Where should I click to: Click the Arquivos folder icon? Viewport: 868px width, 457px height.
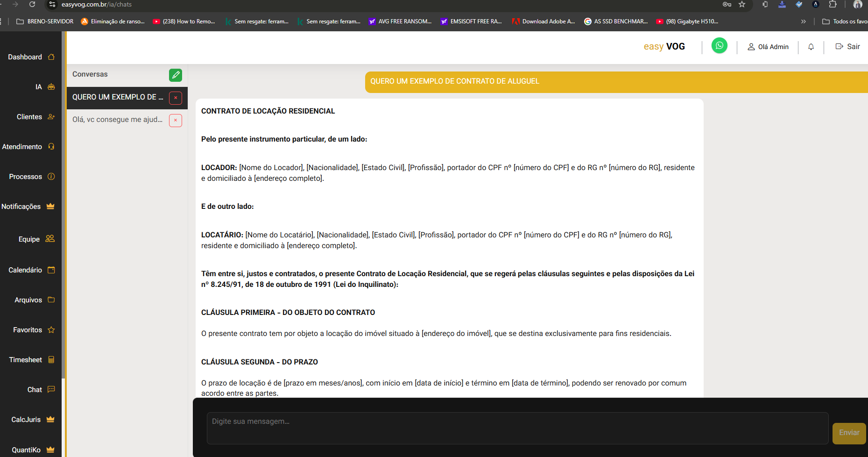pos(51,300)
